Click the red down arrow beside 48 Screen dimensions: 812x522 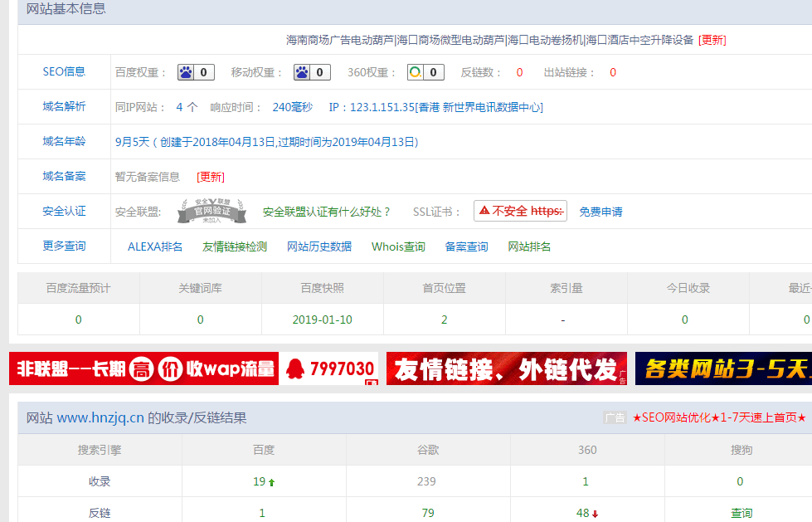[595, 514]
